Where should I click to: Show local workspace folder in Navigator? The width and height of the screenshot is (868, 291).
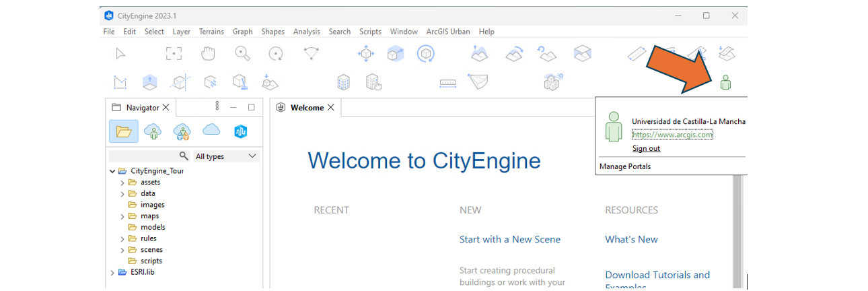124,131
